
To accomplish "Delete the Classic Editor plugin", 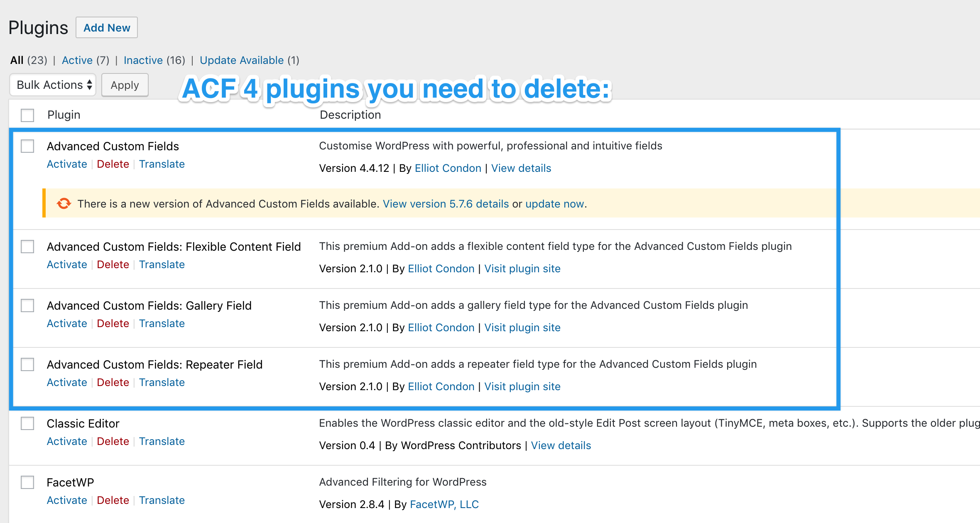I will point(113,442).
